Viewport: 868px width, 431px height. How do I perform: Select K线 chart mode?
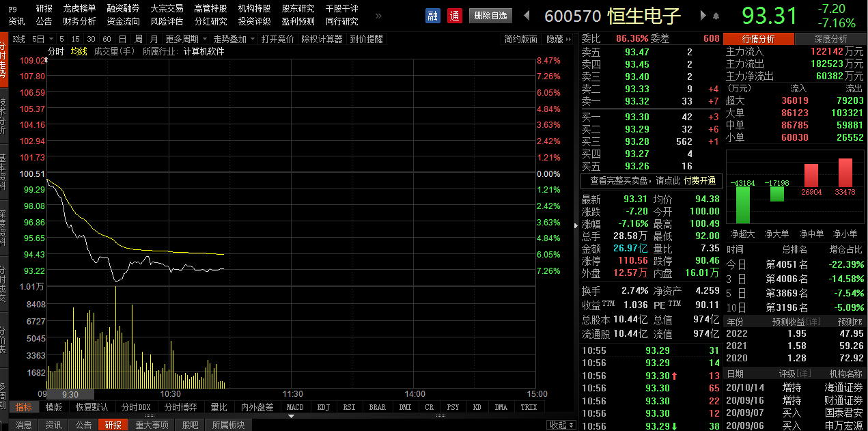click(19, 39)
